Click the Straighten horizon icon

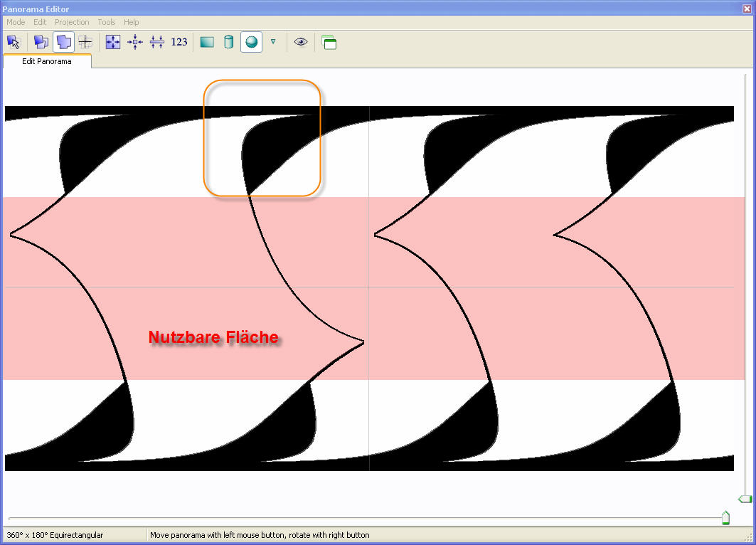tap(157, 42)
